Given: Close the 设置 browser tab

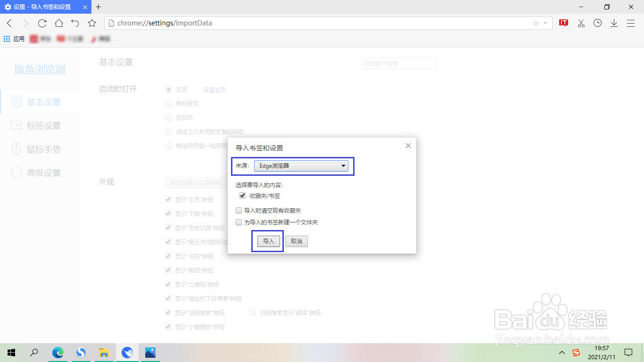Looking at the screenshot, I should [84, 7].
